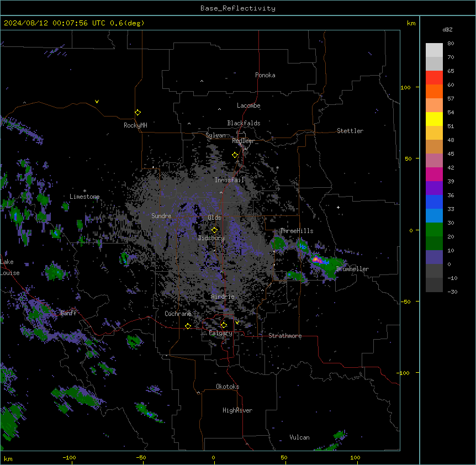
Task: Select the HighRiver city label
Action: [237, 410]
